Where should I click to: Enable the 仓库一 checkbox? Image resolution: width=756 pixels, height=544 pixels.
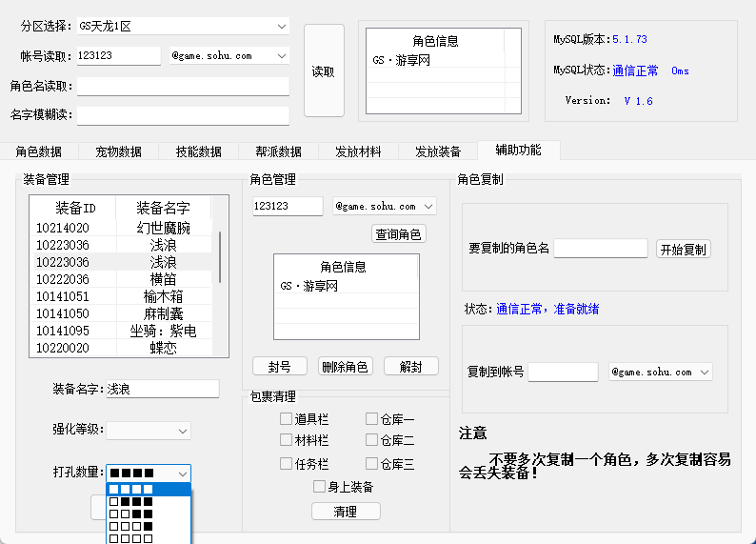coord(371,418)
